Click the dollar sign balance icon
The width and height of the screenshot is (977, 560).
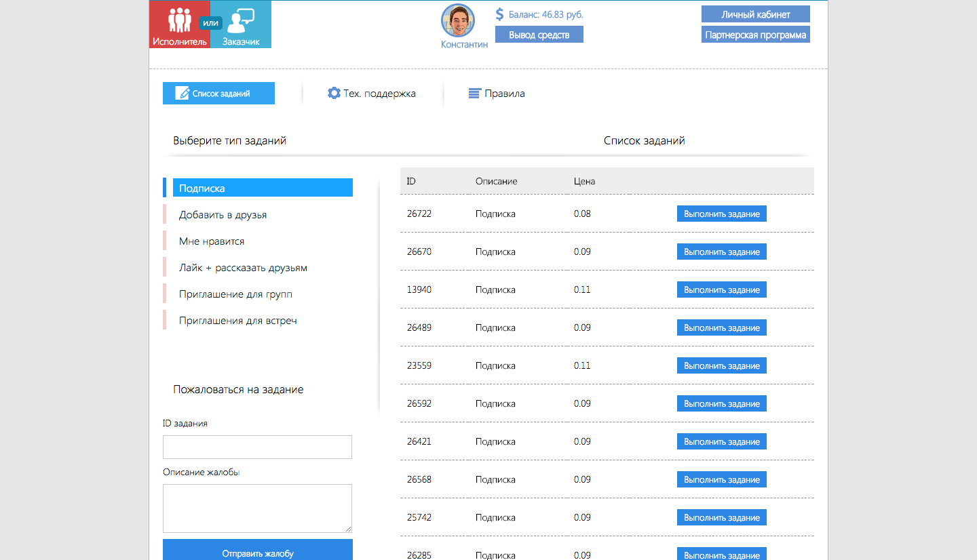click(x=500, y=14)
